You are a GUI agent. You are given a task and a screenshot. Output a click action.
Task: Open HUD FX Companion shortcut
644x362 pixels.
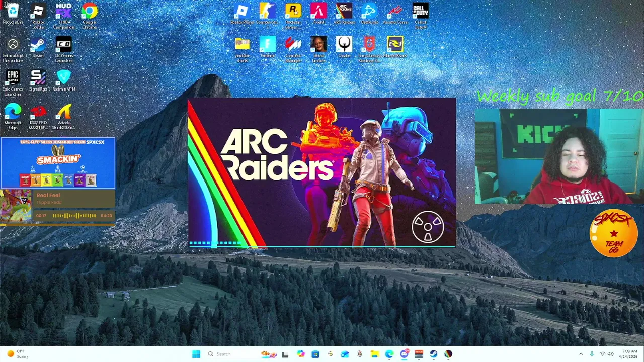(64, 16)
